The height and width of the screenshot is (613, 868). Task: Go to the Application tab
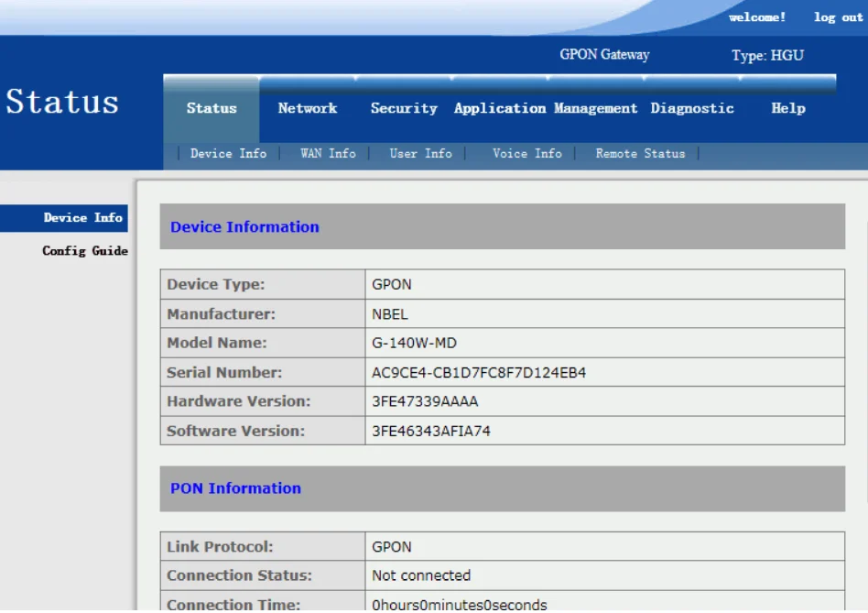coord(500,108)
